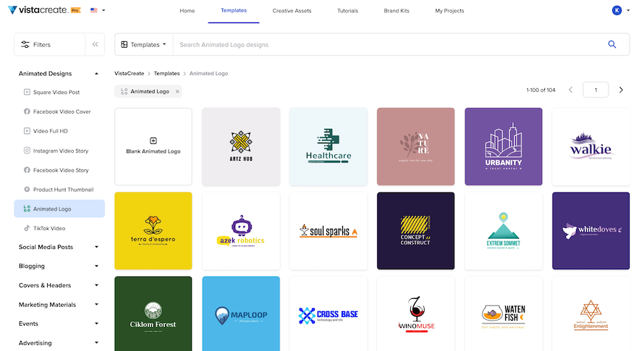
Task: Click the Filters sliders icon
Action: pos(25,44)
